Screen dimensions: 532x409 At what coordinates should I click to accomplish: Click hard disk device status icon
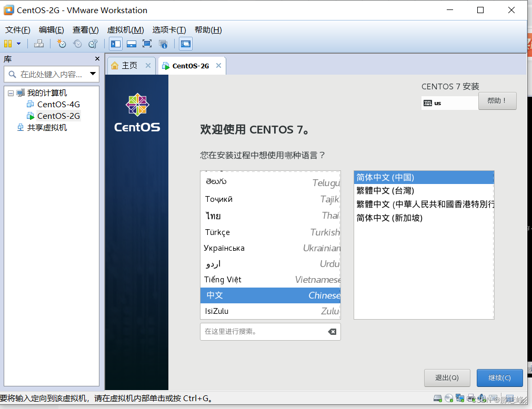coord(438,398)
